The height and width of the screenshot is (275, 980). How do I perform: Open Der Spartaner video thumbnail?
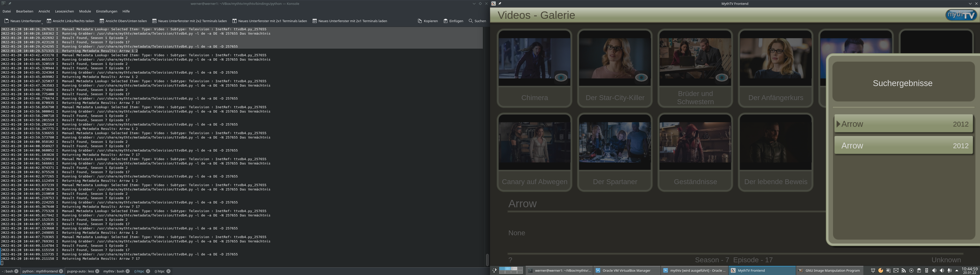click(614, 146)
